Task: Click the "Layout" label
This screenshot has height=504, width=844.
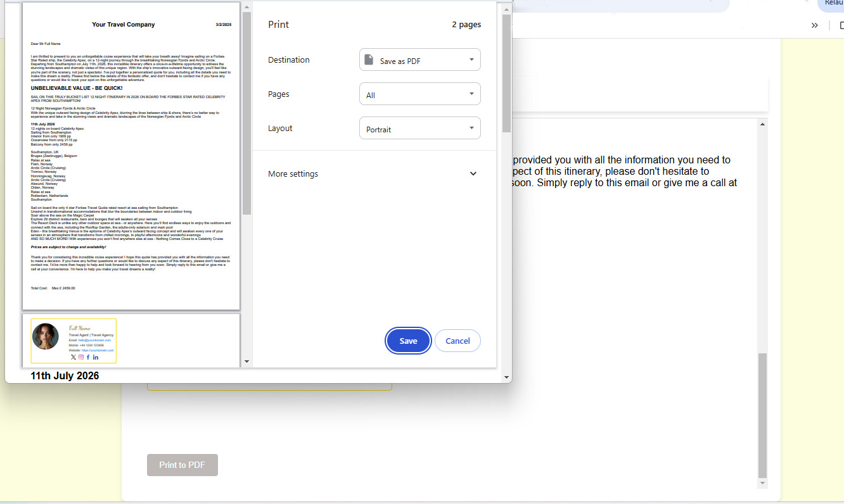Action: pos(280,128)
